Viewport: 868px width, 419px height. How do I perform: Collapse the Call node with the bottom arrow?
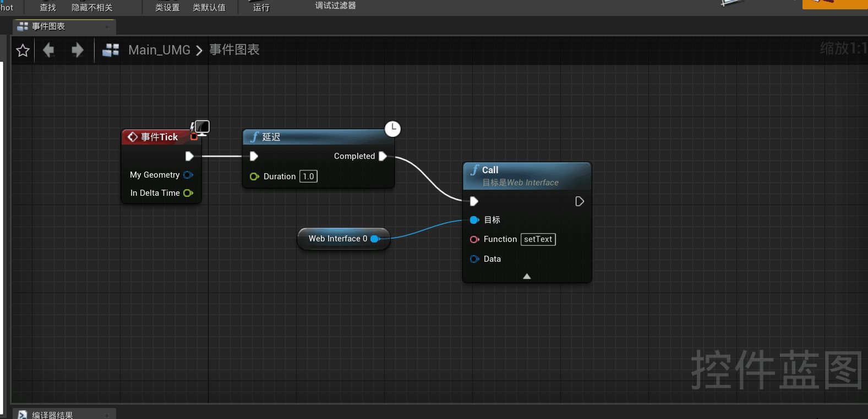click(x=527, y=276)
